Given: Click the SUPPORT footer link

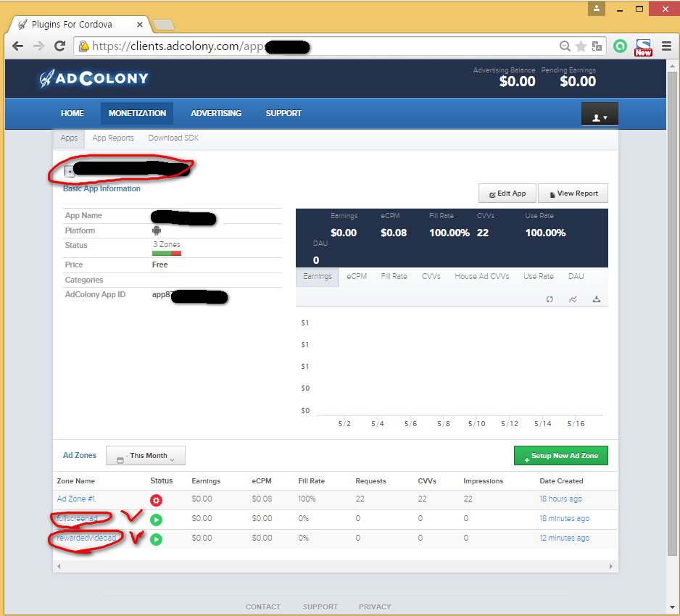Looking at the screenshot, I should (x=320, y=607).
